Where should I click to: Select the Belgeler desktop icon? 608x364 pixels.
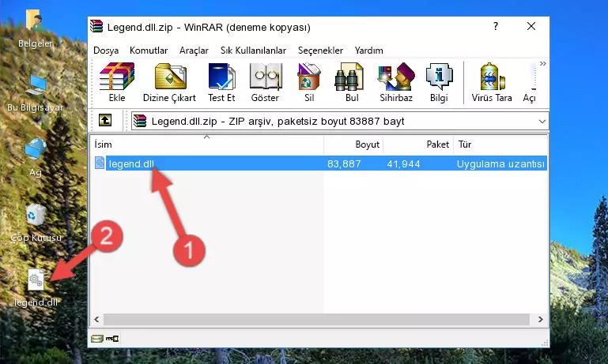pos(36,29)
